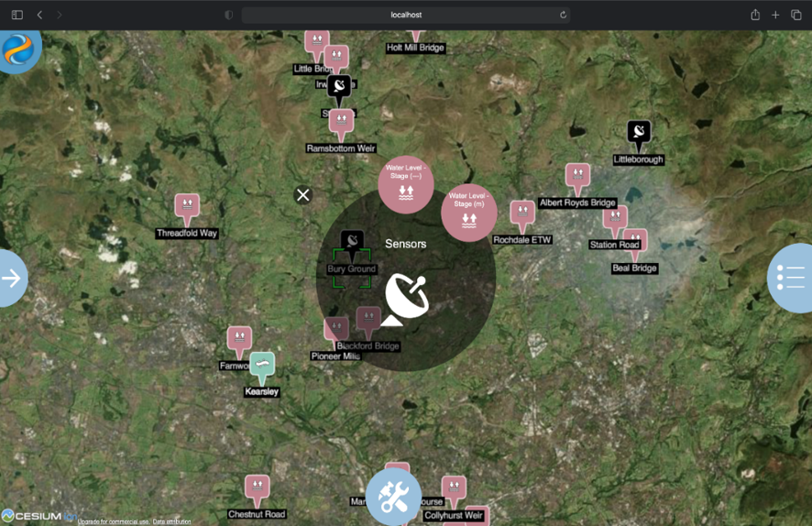The image size is (812, 526).
Task: Click the blue swirl logo button
Action: tap(18, 49)
